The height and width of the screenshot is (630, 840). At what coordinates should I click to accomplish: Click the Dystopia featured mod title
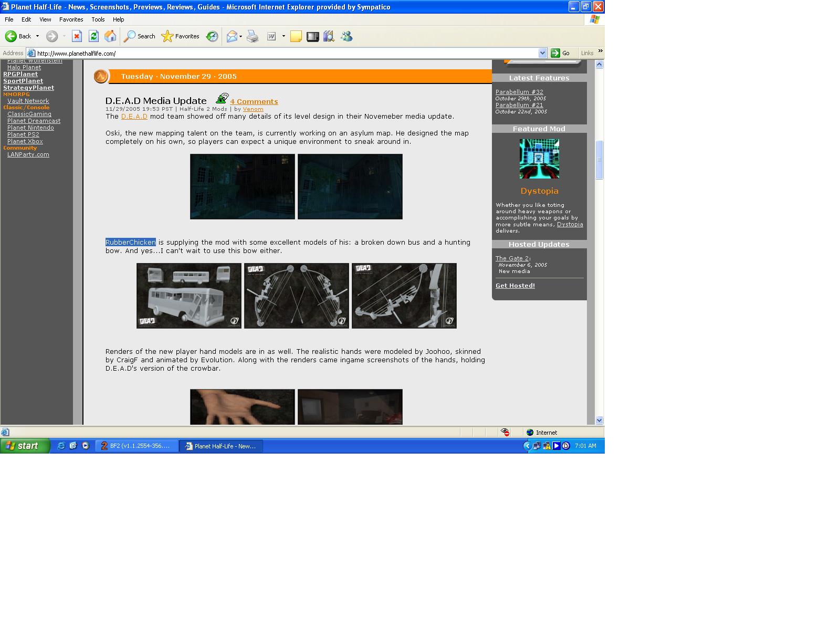click(x=539, y=191)
